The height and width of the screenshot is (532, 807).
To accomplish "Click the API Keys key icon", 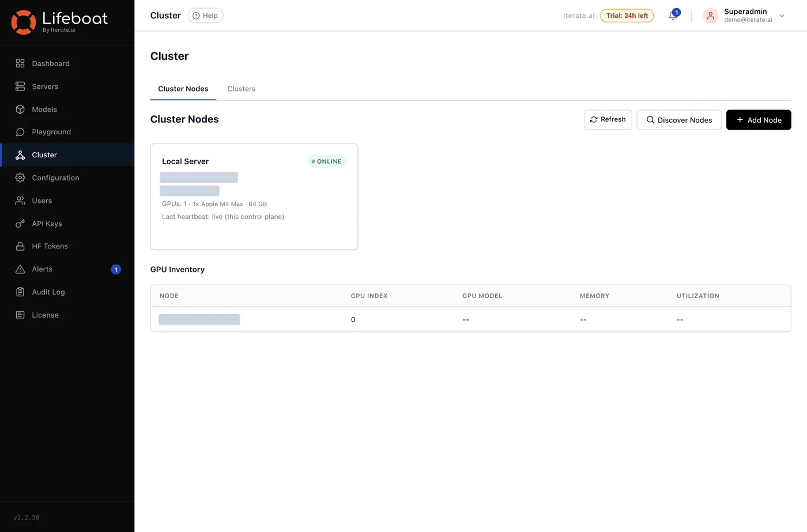I will click(20, 224).
